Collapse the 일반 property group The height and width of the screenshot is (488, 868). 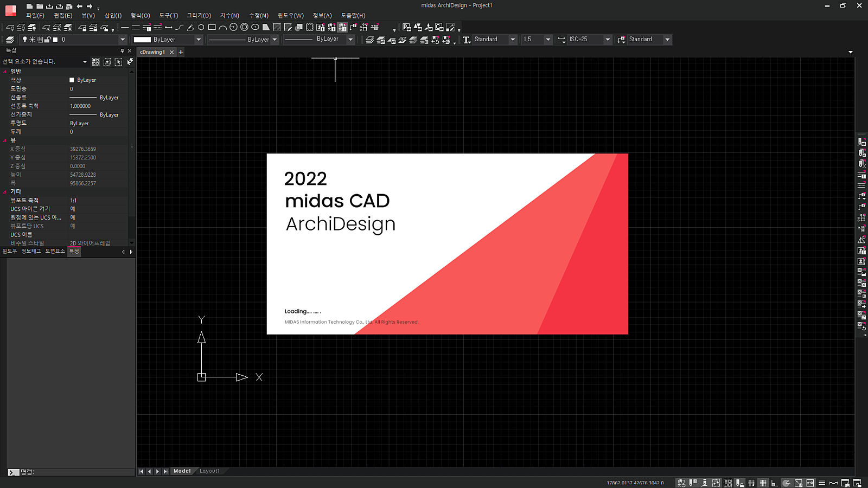5,72
